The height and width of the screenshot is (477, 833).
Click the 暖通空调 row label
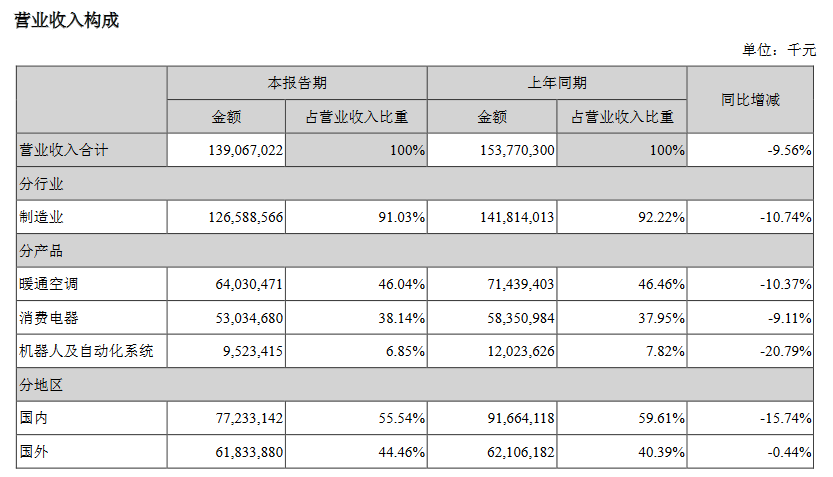point(49,284)
